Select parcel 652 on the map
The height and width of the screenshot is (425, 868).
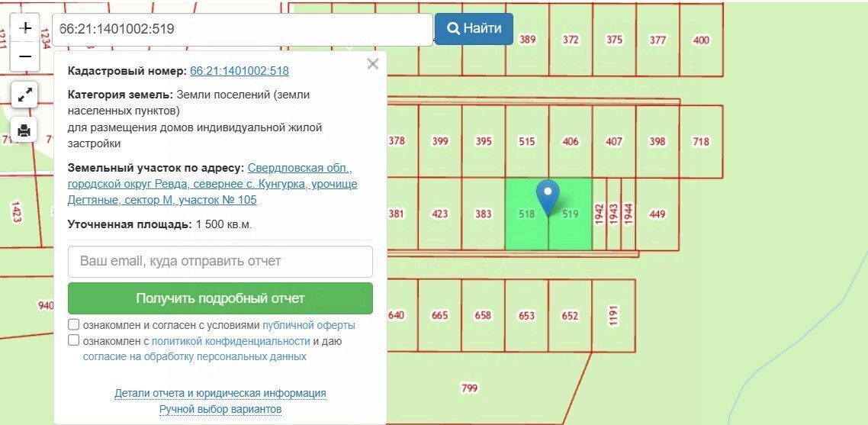[571, 315]
